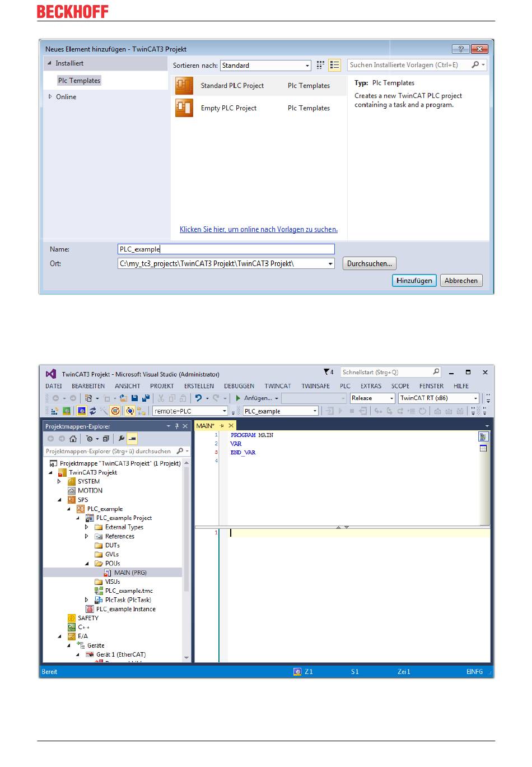Select the Empty PLC Project template icon
The width and height of the screenshot is (532, 767).
coord(184,108)
